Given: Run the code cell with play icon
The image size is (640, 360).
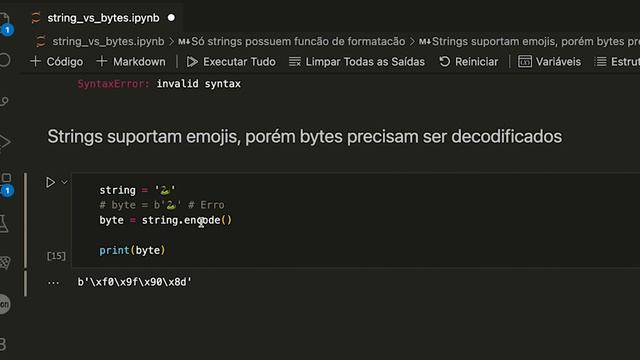Looking at the screenshot, I should (x=50, y=182).
